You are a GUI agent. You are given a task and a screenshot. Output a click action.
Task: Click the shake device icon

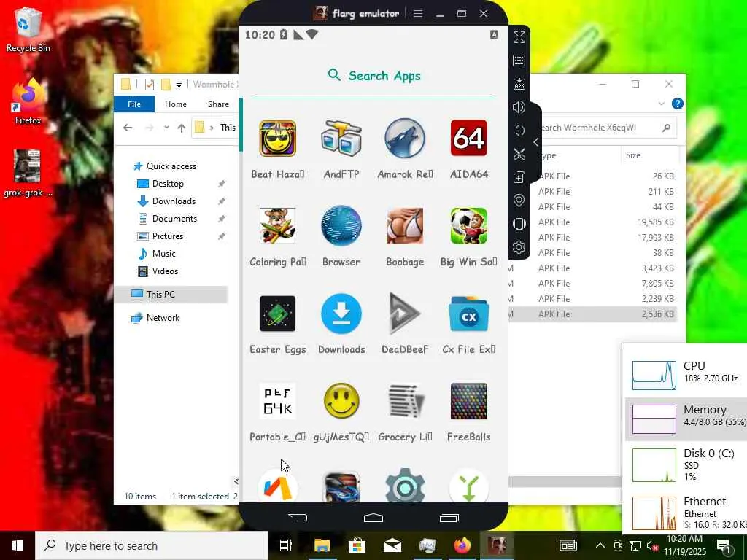(519, 224)
